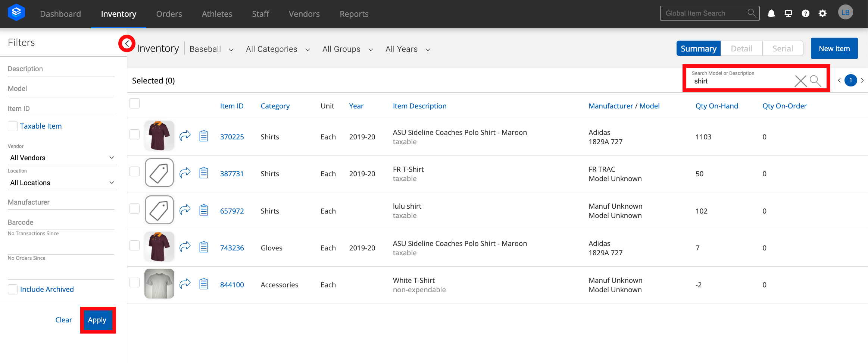Select the checkbox for FR T-Shirt row
Image resolution: width=868 pixels, height=363 pixels.
tap(135, 171)
